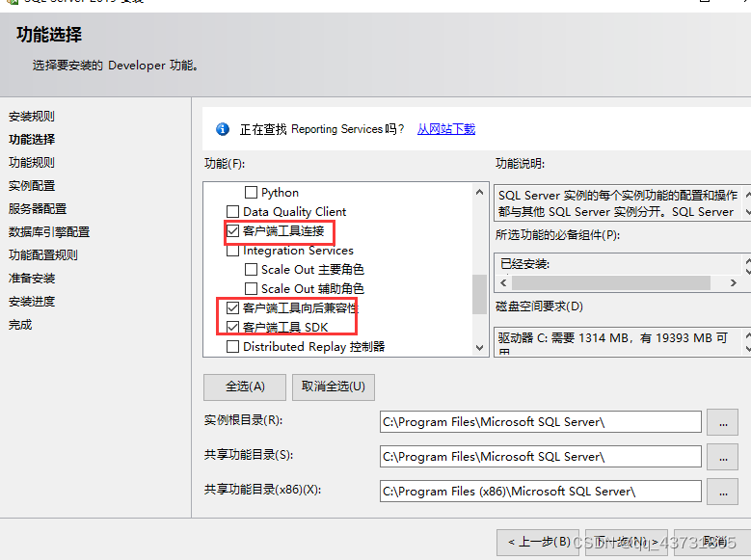Image resolution: width=751 pixels, height=560 pixels.
Task: Click the SQL Server 实例 feature description text
Action: pyautogui.click(x=618, y=203)
